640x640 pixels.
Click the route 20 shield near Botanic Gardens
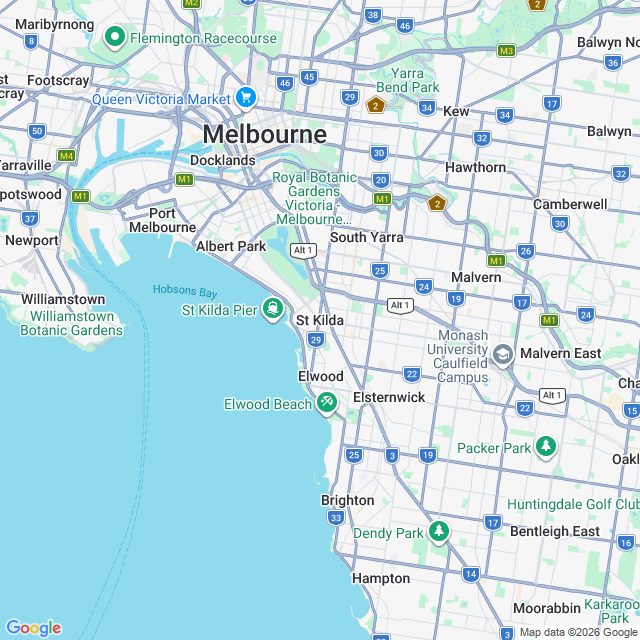(x=381, y=180)
